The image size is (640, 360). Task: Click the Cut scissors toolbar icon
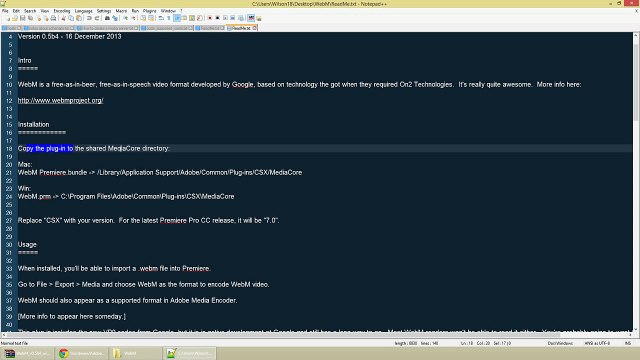[x=64, y=18]
